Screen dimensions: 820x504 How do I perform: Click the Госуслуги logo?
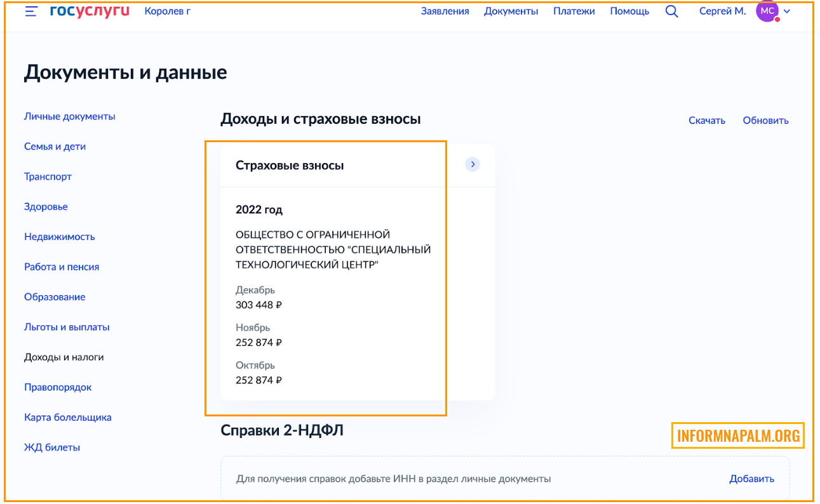point(90,11)
